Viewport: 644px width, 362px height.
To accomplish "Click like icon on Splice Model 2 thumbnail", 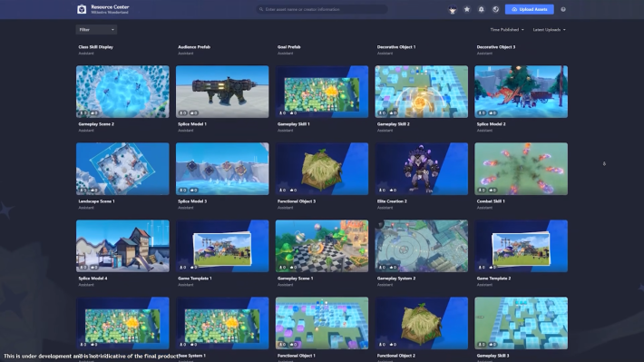I will pyautogui.click(x=492, y=113).
